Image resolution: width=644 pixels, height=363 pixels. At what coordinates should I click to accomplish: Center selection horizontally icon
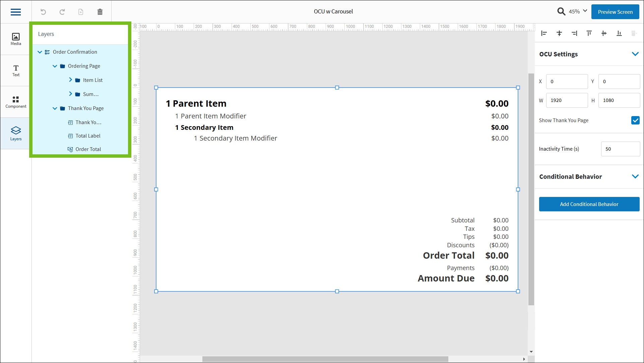pyautogui.click(x=559, y=33)
